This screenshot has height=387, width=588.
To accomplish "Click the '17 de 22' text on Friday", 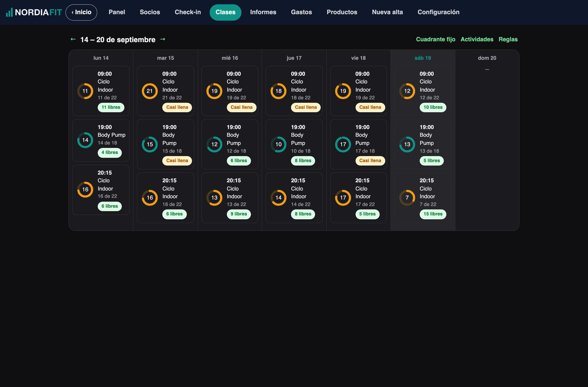I will pyautogui.click(x=365, y=204).
